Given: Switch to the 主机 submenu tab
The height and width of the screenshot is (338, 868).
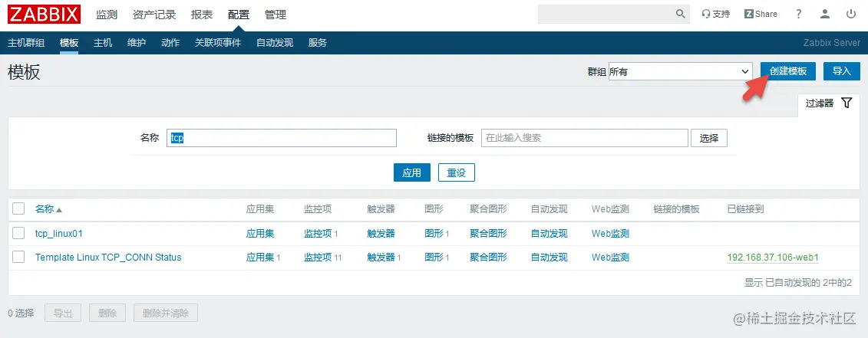Looking at the screenshot, I should (x=103, y=43).
